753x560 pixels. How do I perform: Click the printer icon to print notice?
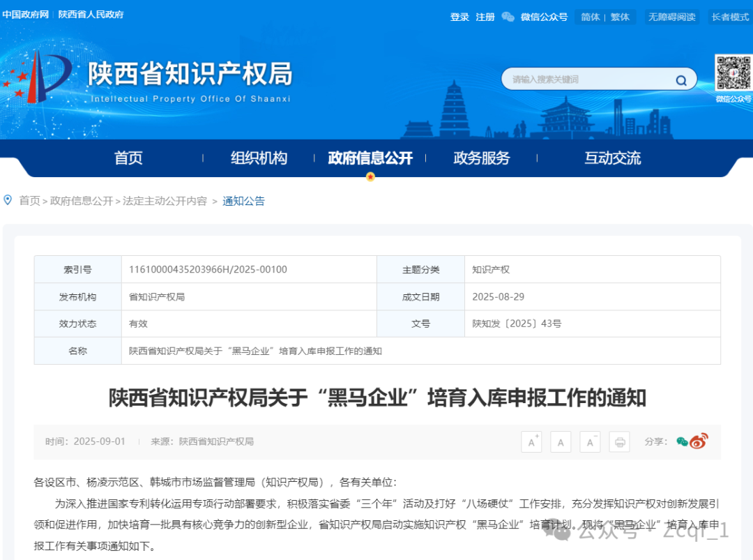pos(619,441)
